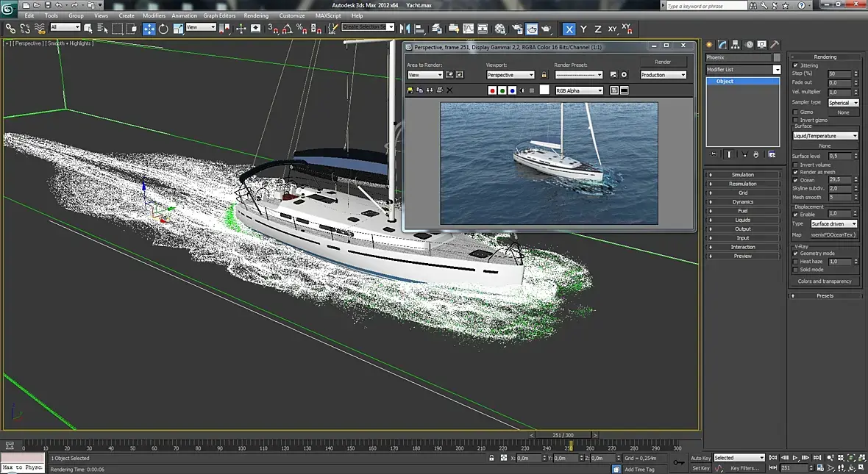Clear the render frame with X icon
The height and width of the screenshot is (474, 868).
pyautogui.click(x=449, y=90)
